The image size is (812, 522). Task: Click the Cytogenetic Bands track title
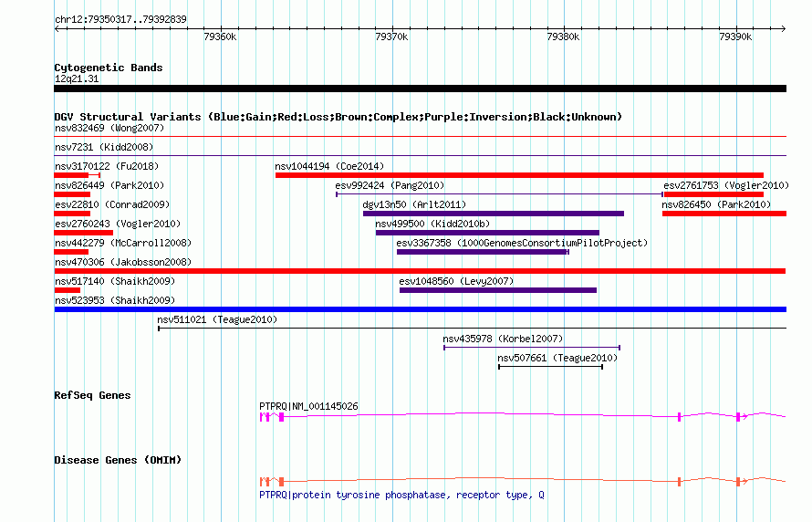(x=109, y=68)
